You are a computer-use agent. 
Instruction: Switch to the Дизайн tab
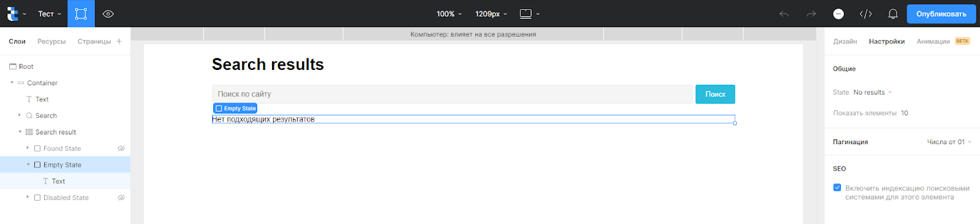(x=845, y=42)
